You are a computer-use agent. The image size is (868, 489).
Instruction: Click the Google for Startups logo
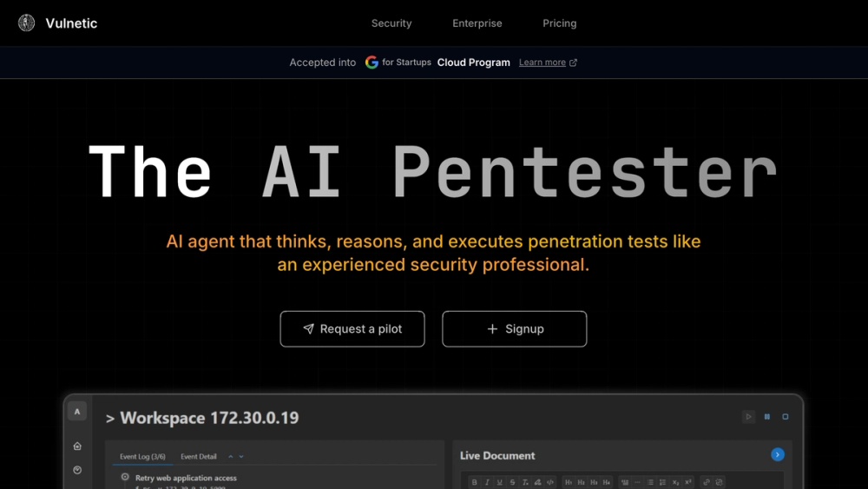[398, 62]
